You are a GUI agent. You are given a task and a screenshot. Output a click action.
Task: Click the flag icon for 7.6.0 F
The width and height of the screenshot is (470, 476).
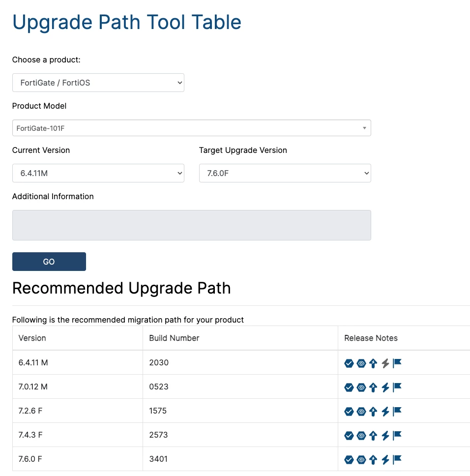[x=397, y=460]
